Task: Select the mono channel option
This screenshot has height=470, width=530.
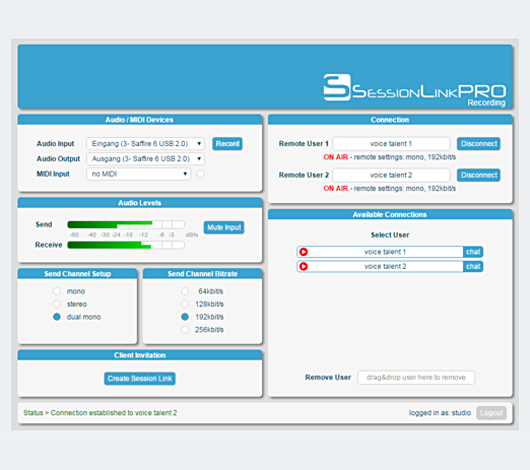Action: pyautogui.click(x=57, y=291)
